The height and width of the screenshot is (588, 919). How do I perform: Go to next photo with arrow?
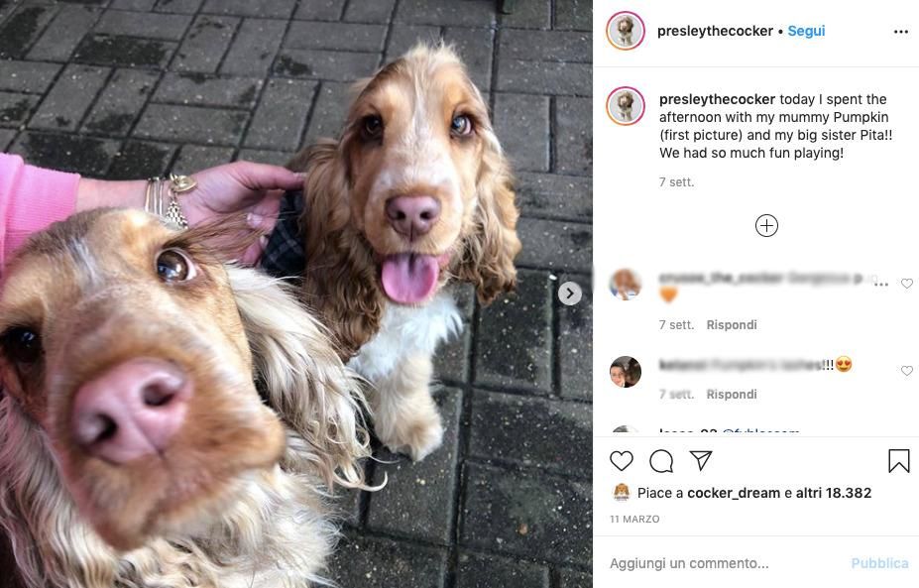coord(570,294)
